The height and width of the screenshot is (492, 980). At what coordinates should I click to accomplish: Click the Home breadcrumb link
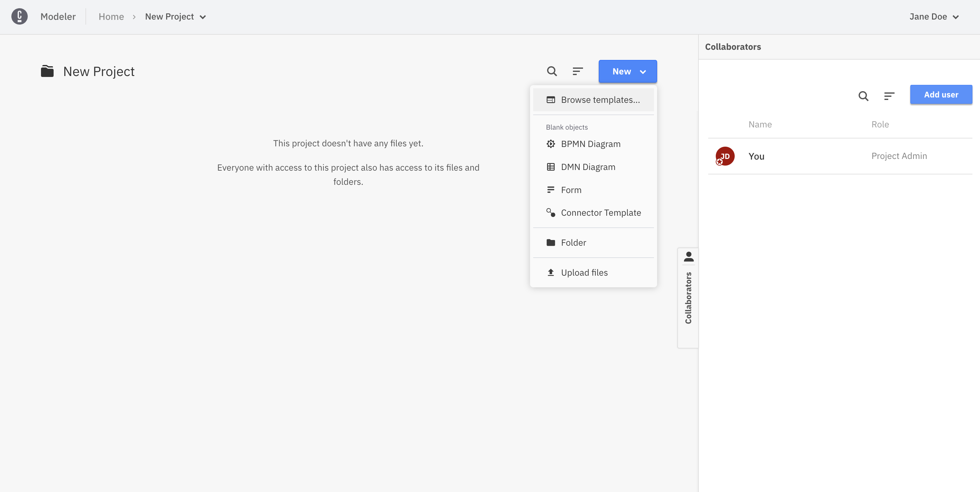(111, 16)
